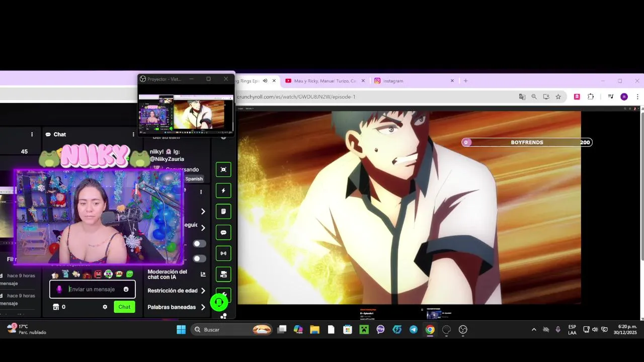Open chat settings gear icon
Image resolution: width=644 pixels, height=362 pixels.
pyautogui.click(x=105, y=307)
